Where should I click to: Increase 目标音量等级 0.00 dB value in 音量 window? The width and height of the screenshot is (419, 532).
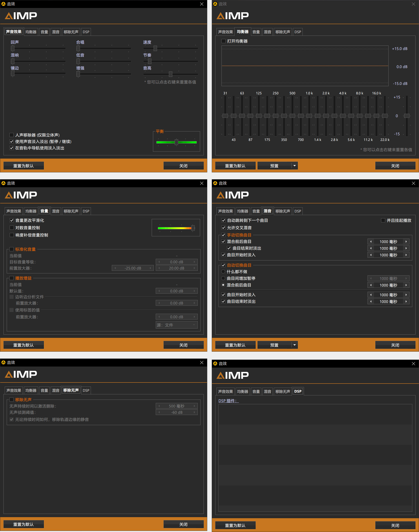[x=195, y=262]
